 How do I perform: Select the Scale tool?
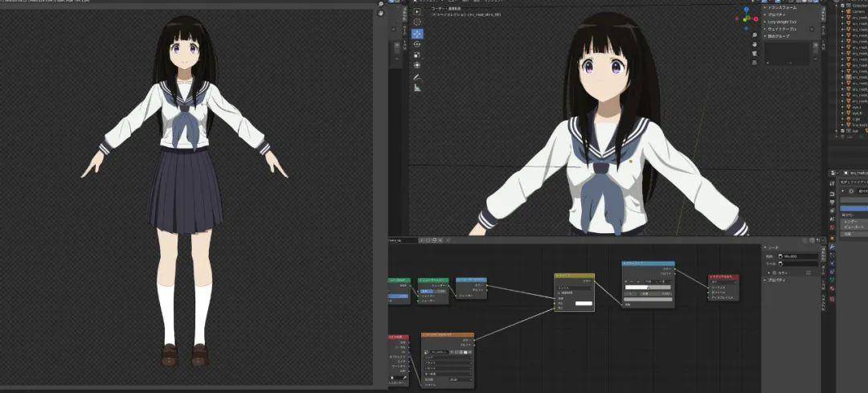[417, 54]
